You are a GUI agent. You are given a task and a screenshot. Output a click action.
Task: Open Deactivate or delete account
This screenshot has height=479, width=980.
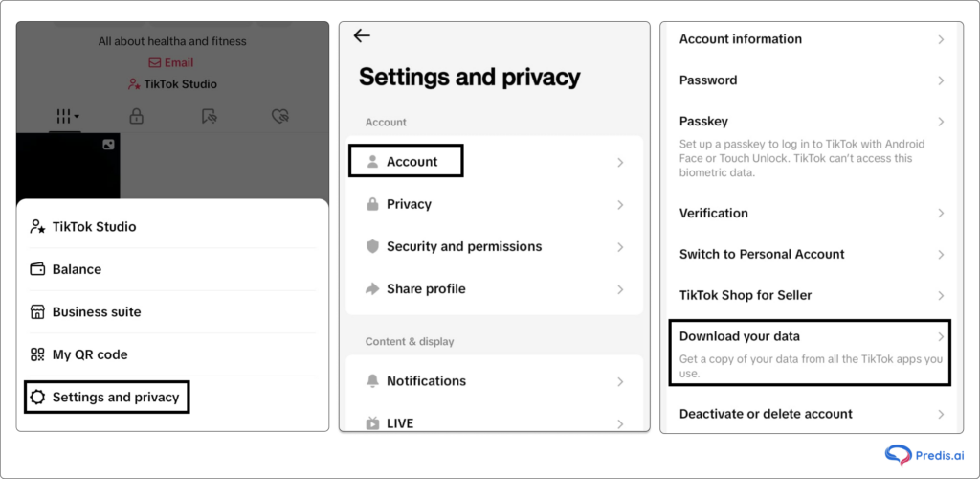pyautogui.click(x=766, y=414)
